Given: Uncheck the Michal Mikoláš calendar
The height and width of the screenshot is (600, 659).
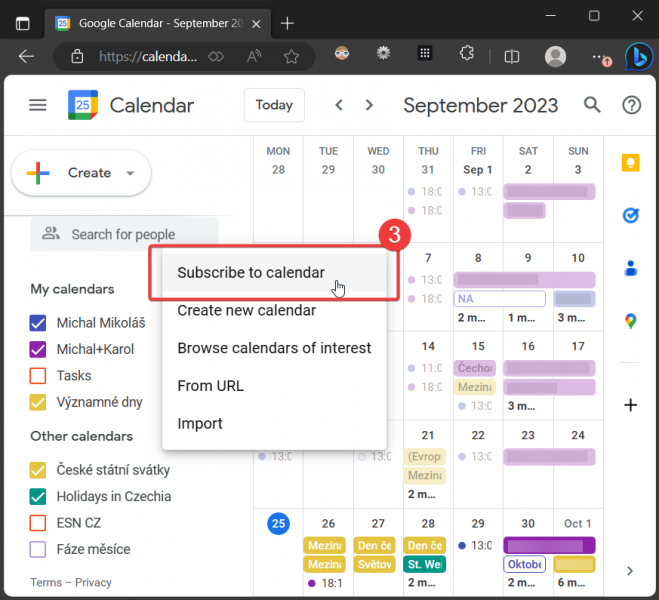Looking at the screenshot, I should (x=38, y=323).
